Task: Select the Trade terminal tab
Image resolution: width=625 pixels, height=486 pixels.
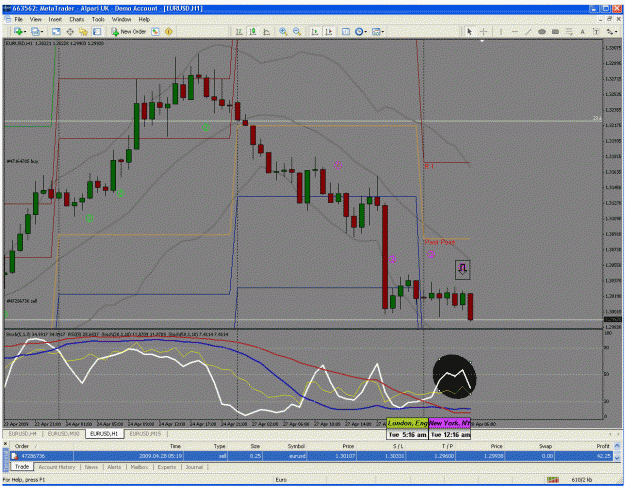Action: 22,466
